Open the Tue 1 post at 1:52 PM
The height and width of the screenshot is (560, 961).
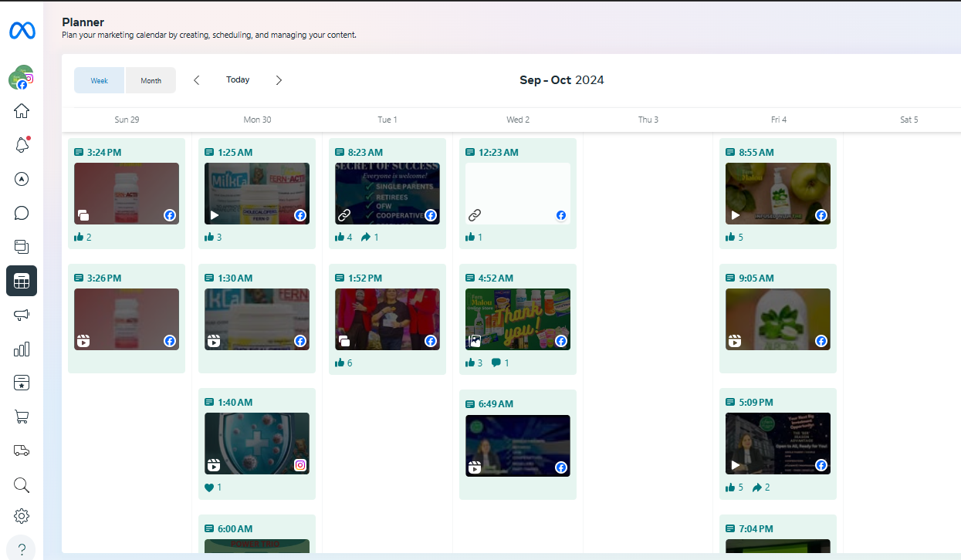click(x=387, y=319)
